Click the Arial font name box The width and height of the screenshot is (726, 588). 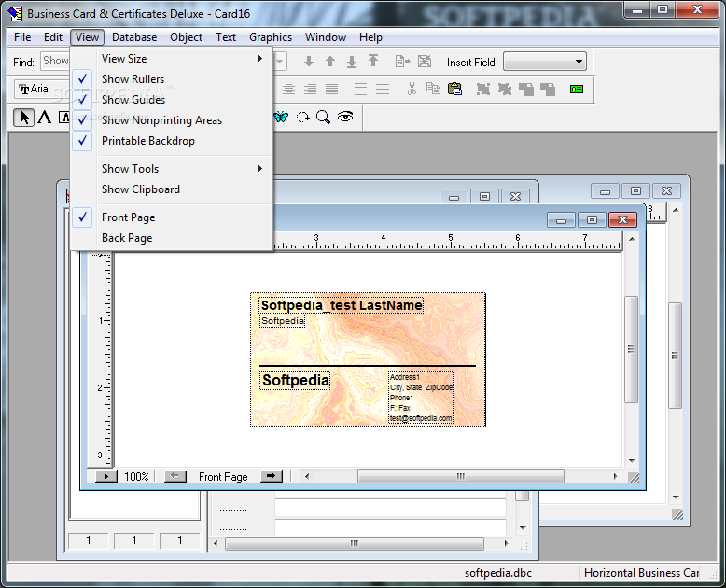click(42, 89)
